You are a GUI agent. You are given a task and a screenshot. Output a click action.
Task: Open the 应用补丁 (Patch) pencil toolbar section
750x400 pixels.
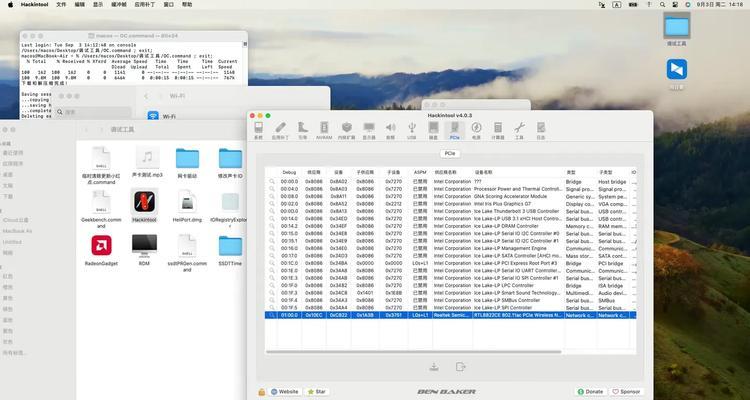[280, 130]
